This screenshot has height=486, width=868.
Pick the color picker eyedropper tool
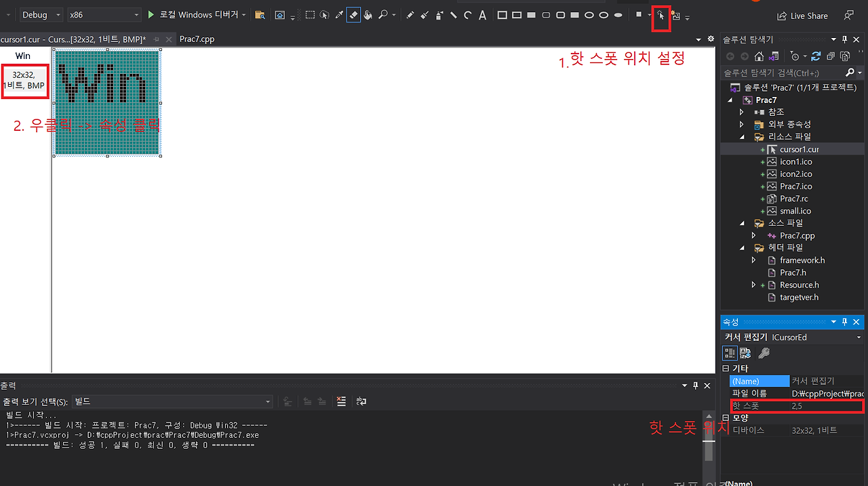click(x=339, y=15)
